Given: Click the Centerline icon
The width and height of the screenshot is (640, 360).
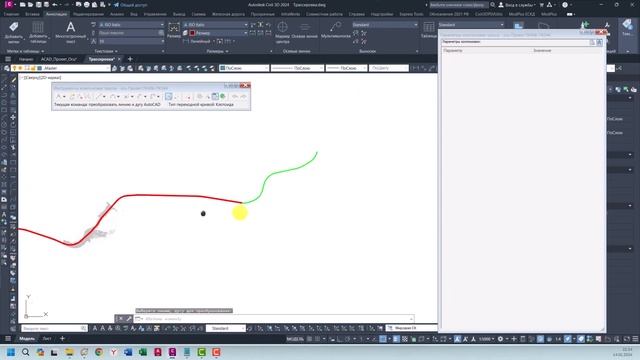Looking at the screenshot, I should point(305,27).
